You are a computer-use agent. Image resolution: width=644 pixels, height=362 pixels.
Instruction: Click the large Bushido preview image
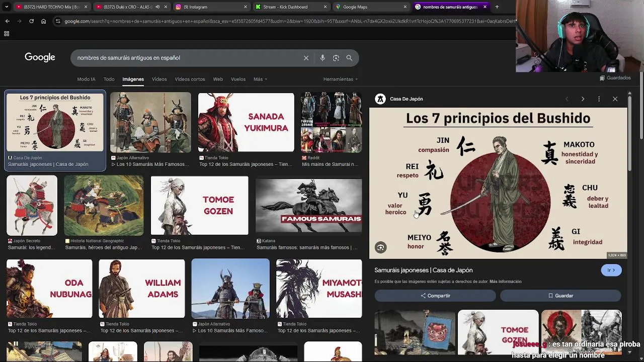[x=498, y=184]
